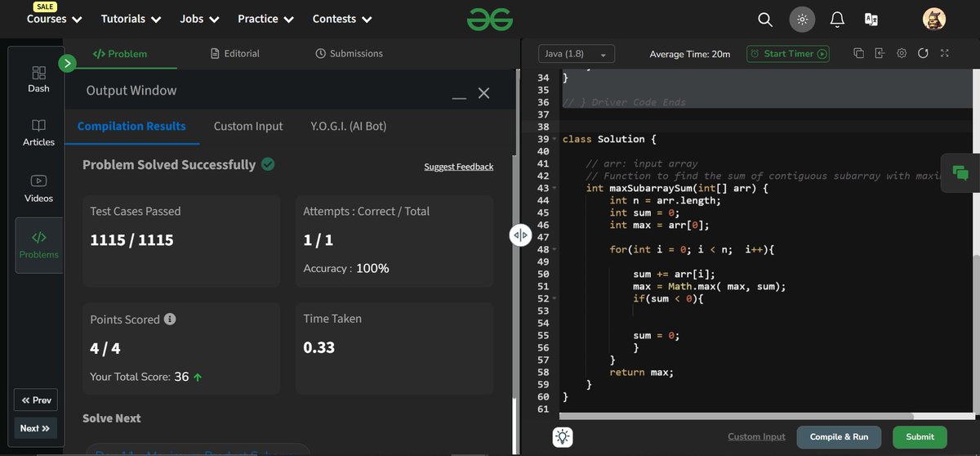Click code line 'int max = arr[0];'
Image resolution: width=980 pixels, height=456 pixels.
[659, 226]
